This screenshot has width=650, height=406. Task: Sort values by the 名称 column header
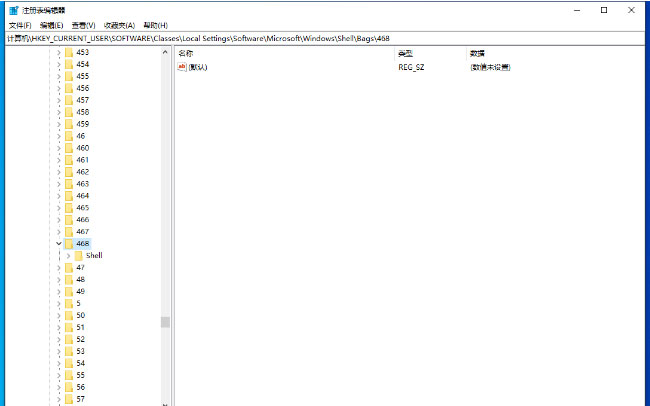tap(185, 52)
